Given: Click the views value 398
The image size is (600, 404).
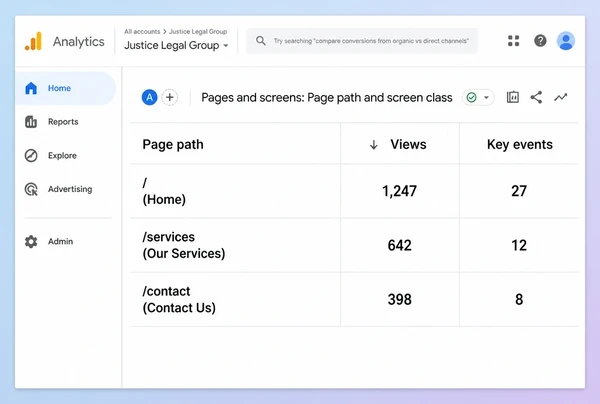Looking at the screenshot, I should (399, 300).
